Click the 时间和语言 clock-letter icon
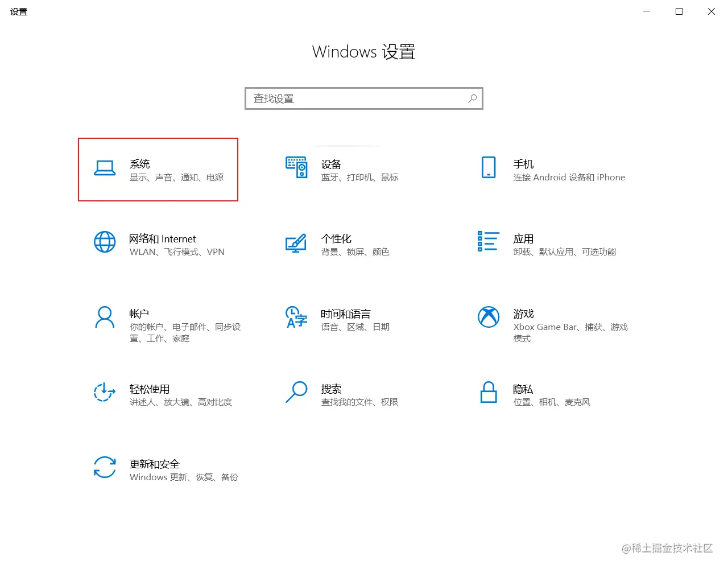This screenshot has width=728, height=569. 296,317
